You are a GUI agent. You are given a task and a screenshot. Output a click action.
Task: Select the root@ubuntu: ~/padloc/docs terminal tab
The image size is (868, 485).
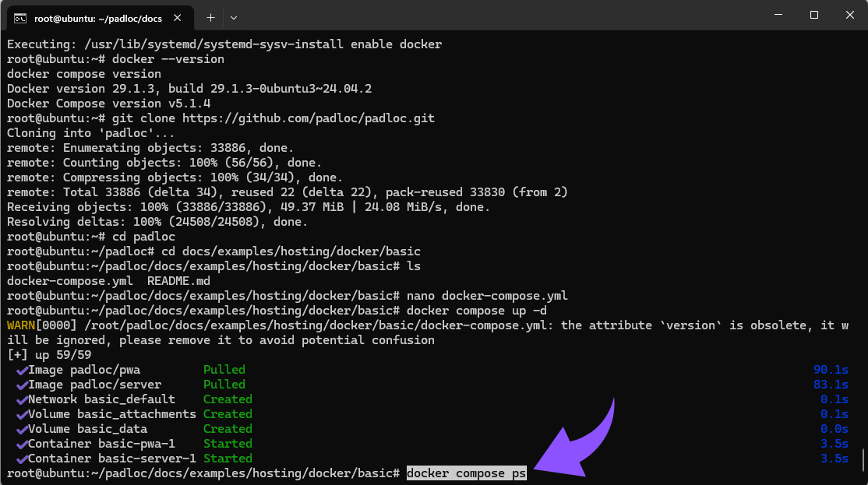tap(100, 18)
